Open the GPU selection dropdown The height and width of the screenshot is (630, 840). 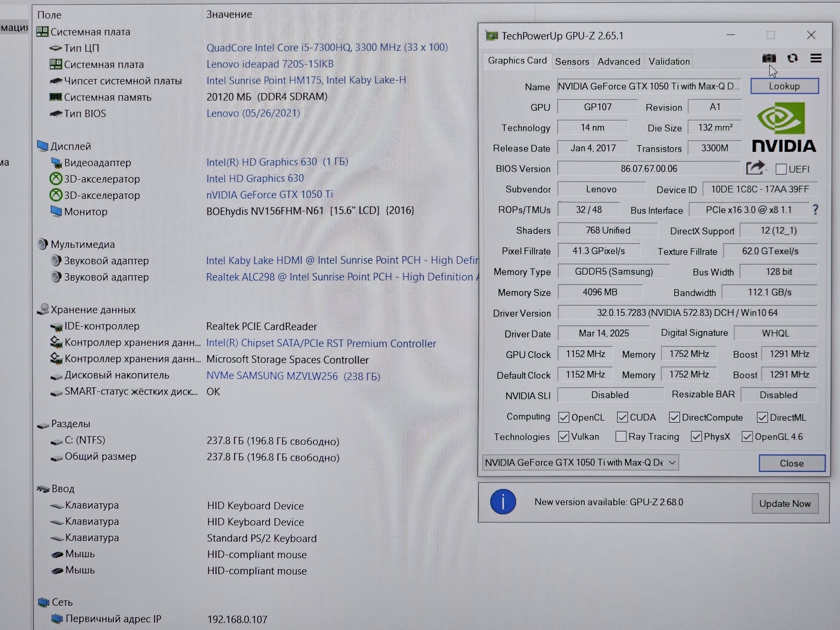(x=580, y=462)
